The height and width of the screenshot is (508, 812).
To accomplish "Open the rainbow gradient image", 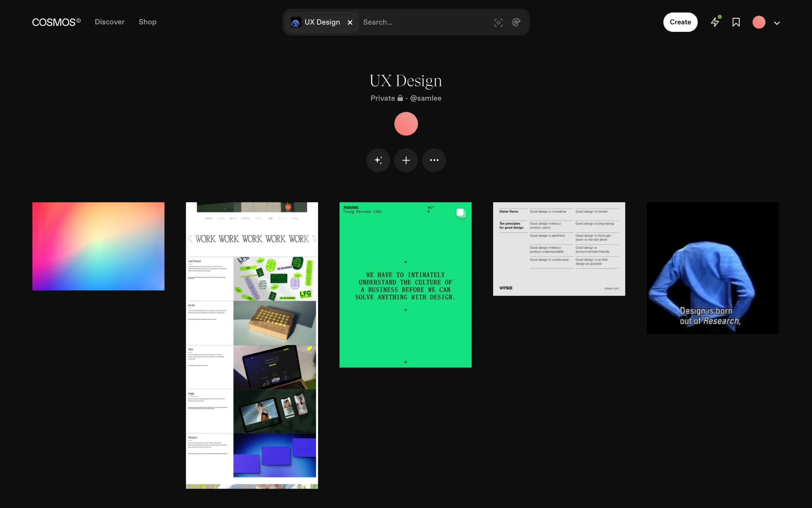I will [x=98, y=246].
